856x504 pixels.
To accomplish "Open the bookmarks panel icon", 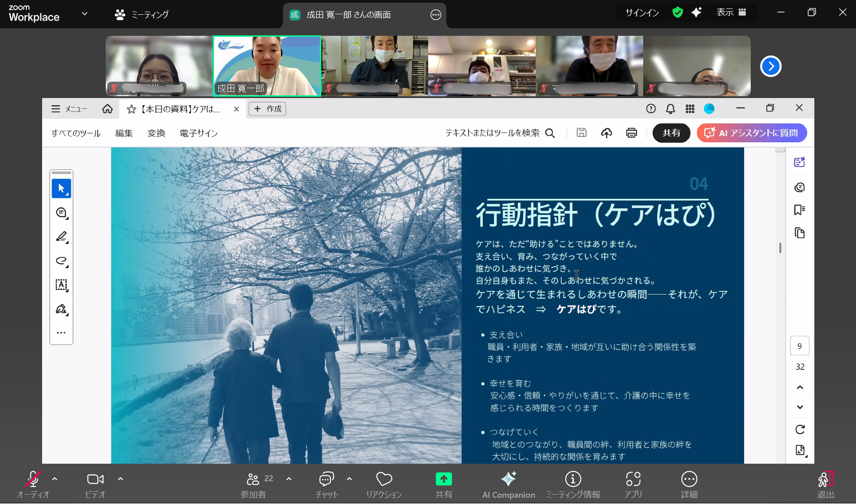I will tap(800, 210).
